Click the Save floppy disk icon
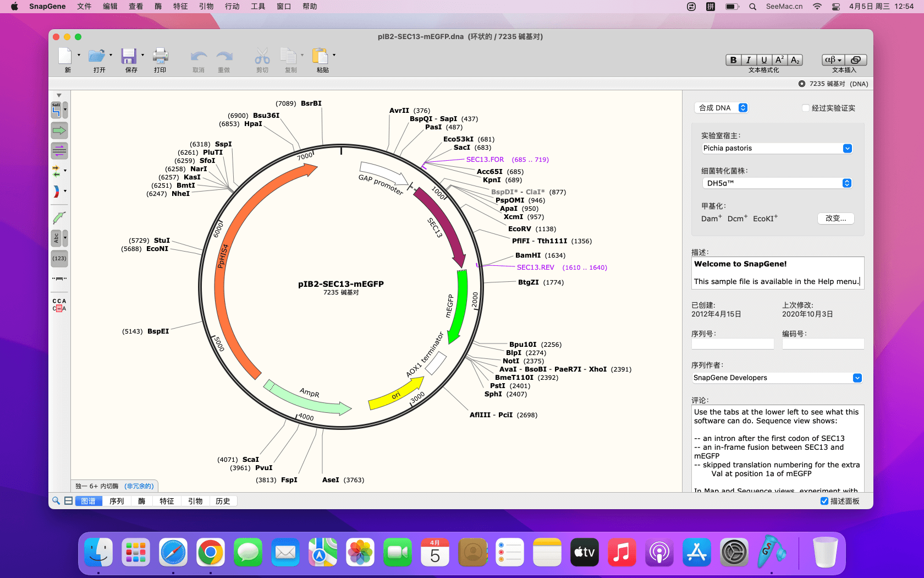The width and height of the screenshot is (924, 578). click(x=129, y=56)
